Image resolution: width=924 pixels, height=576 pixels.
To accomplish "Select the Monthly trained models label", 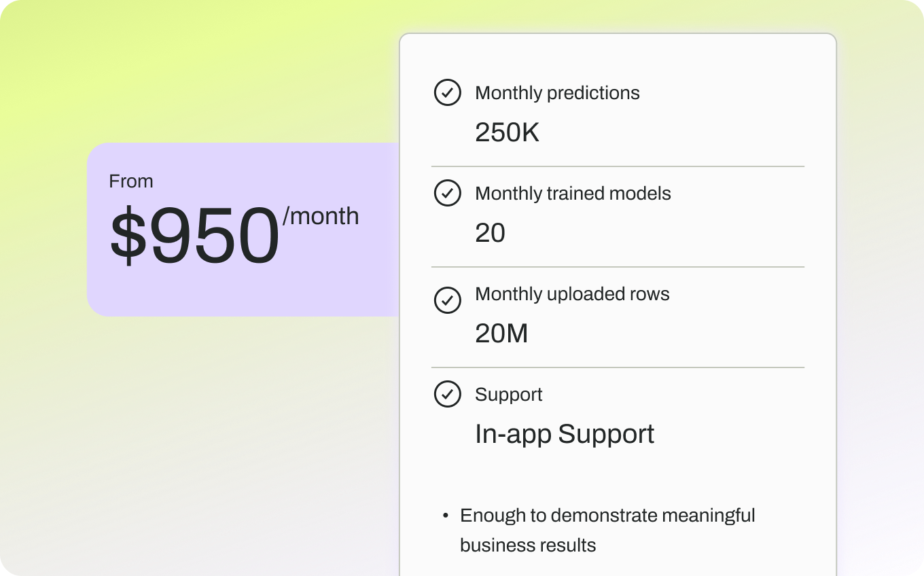I will pos(573,194).
